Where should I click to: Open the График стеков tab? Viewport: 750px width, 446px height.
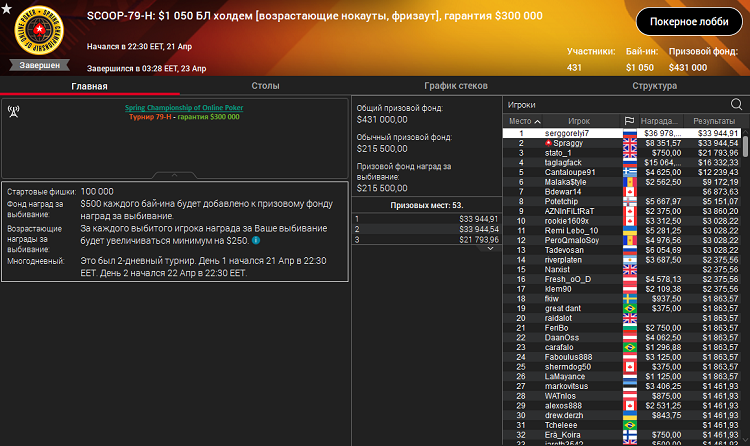pyautogui.click(x=456, y=86)
